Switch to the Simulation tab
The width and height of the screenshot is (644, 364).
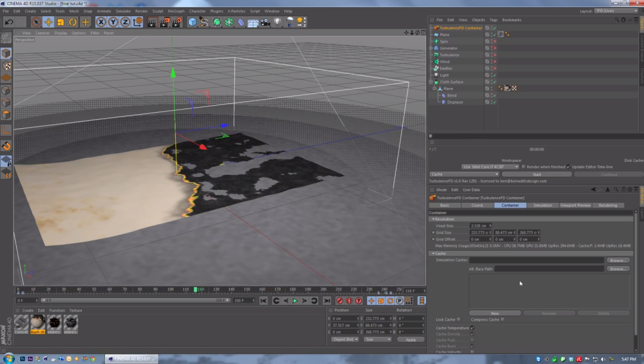543,205
